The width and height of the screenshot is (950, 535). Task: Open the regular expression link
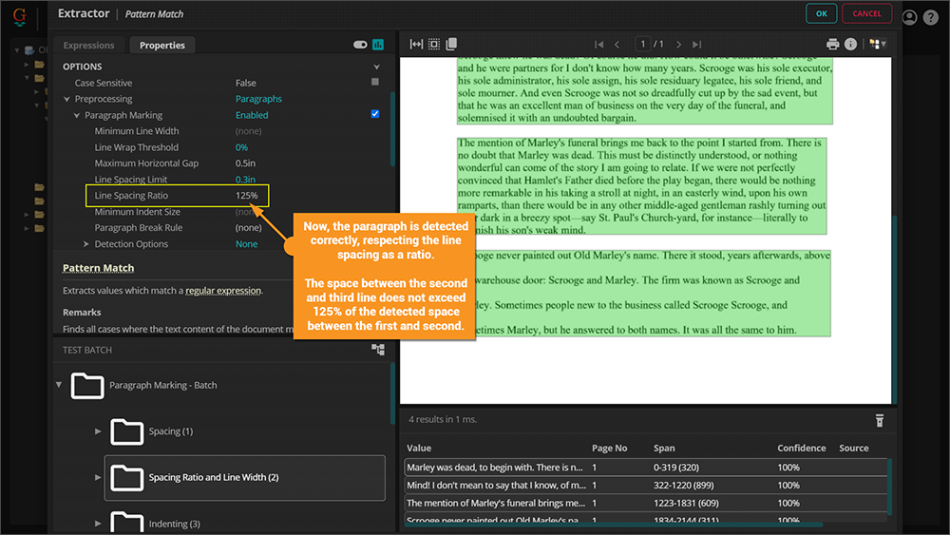pos(222,291)
